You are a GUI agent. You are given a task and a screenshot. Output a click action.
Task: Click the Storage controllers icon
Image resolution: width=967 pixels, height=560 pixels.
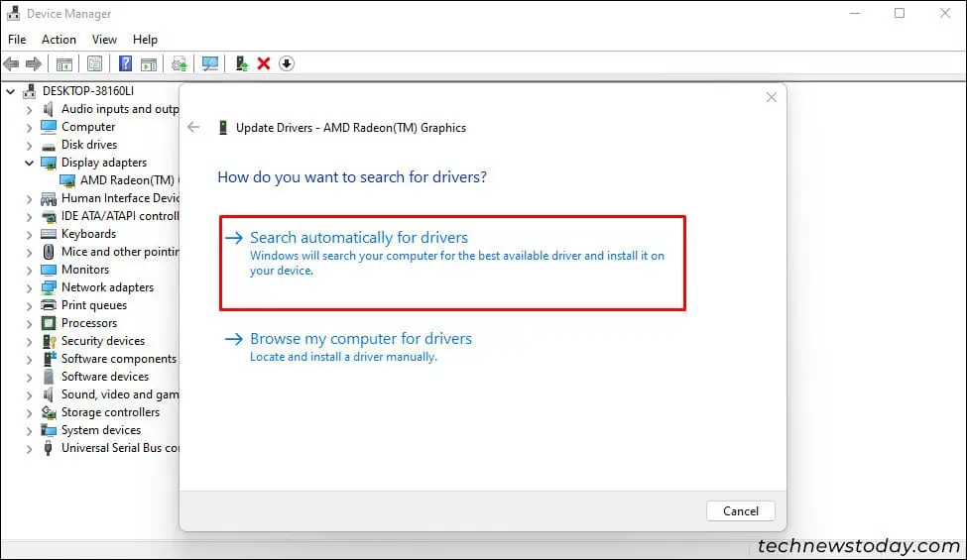49,412
